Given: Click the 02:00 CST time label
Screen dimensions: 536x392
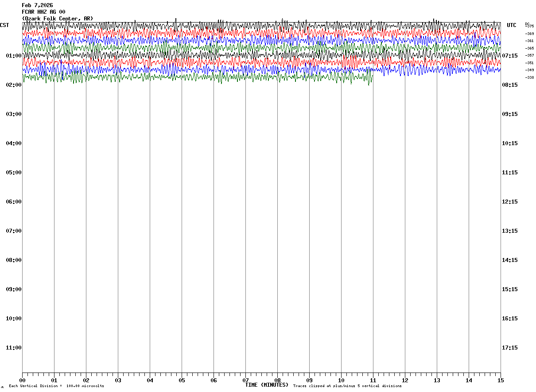Looking at the screenshot, I should [x=13, y=85].
